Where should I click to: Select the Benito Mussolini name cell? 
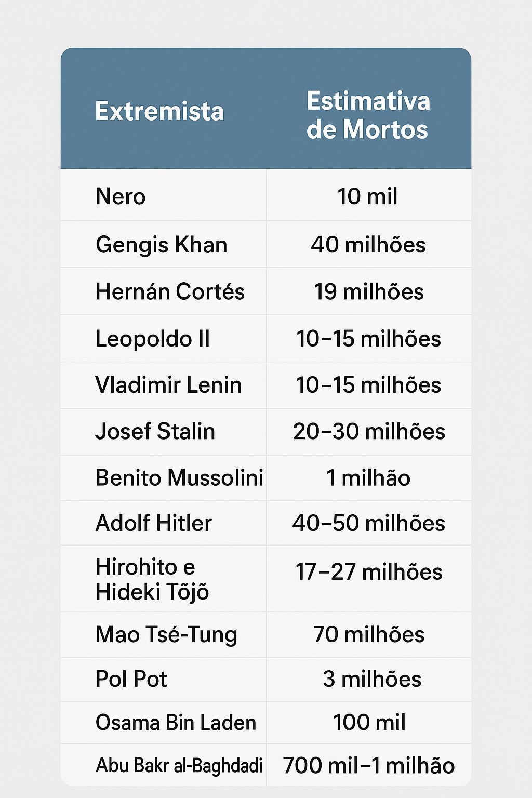(179, 478)
